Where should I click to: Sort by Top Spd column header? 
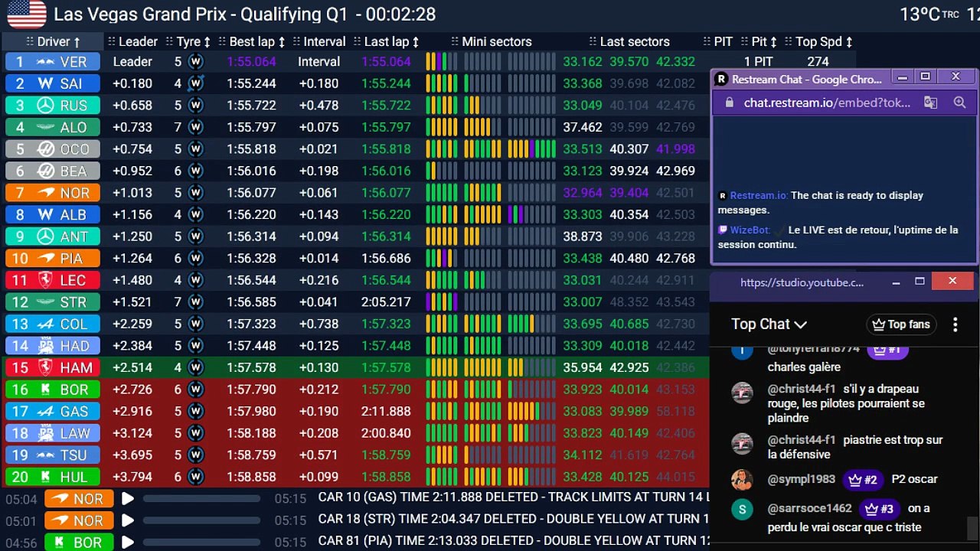coord(818,41)
